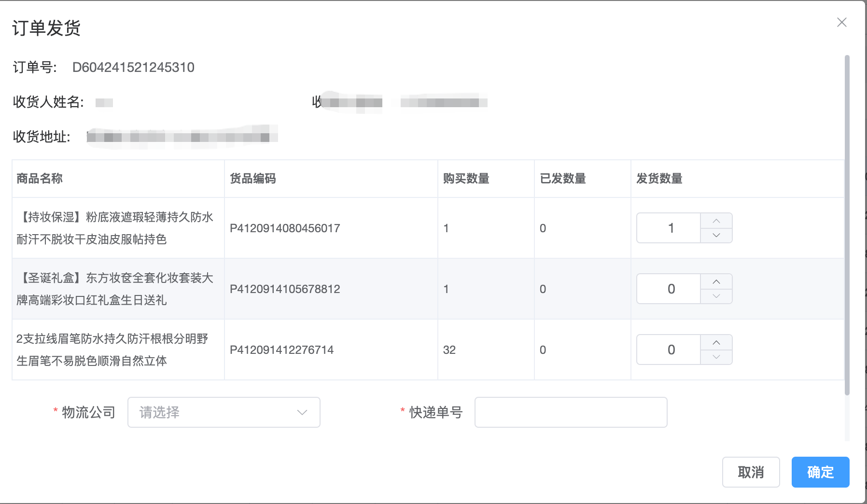Viewport: 867px width, 504px height.
Task: Click the dialog's vertical scrollbar
Action: [847, 225]
